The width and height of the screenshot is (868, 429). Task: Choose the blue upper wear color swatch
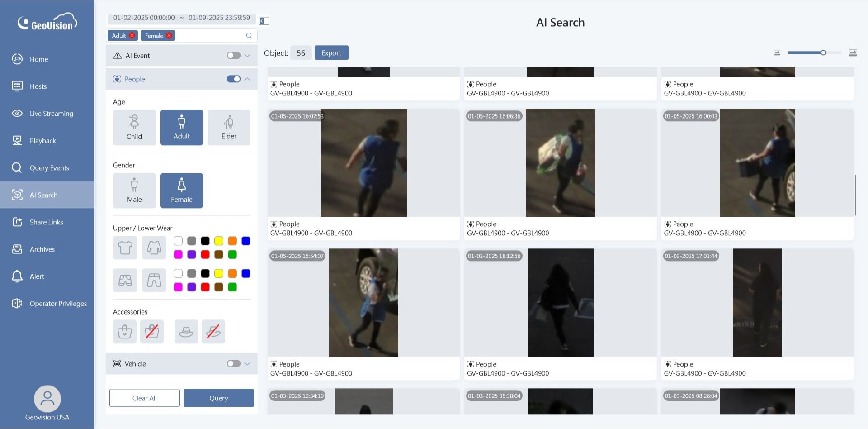(x=246, y=241)
